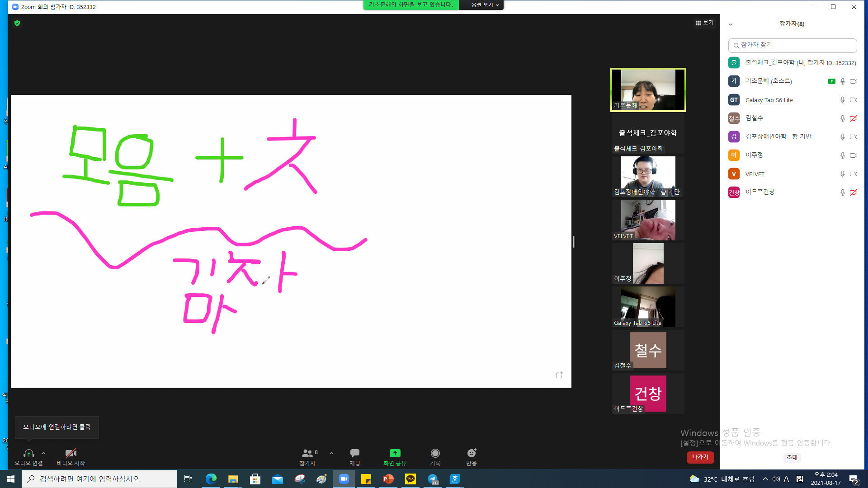Open KakaoTalk from the taskbar
Viewport: 868px width, 488px height.
tap(410, 479)
